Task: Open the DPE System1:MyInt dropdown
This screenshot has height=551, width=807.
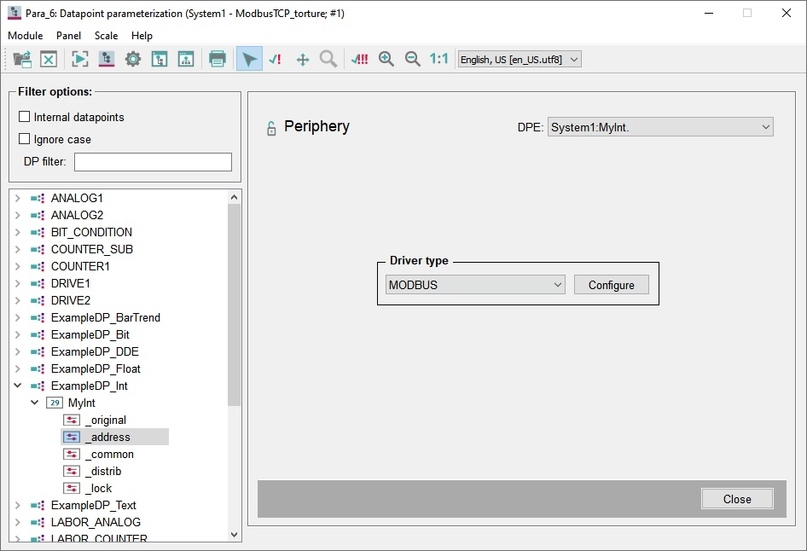Action: click(x=660, y=127)
